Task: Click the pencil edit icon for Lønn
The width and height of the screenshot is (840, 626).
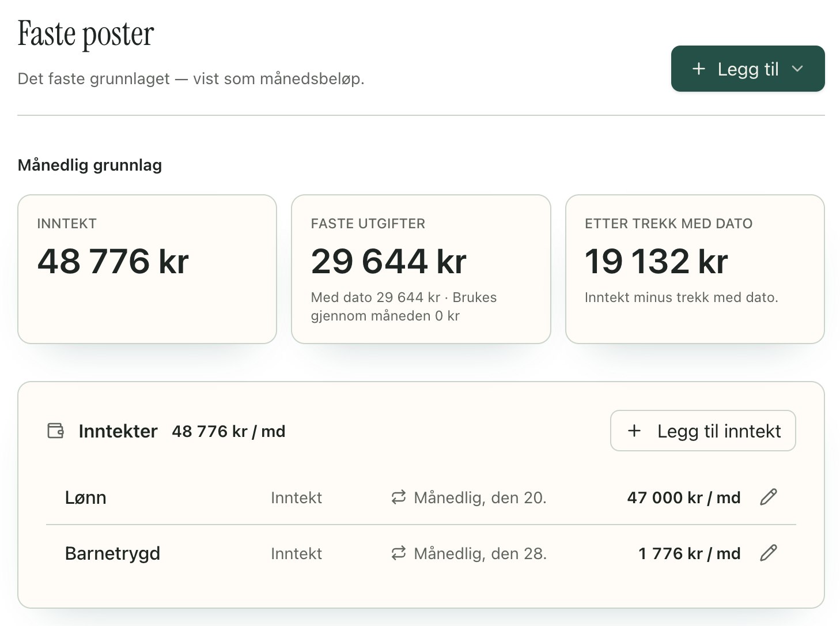Action: (769, 497)
